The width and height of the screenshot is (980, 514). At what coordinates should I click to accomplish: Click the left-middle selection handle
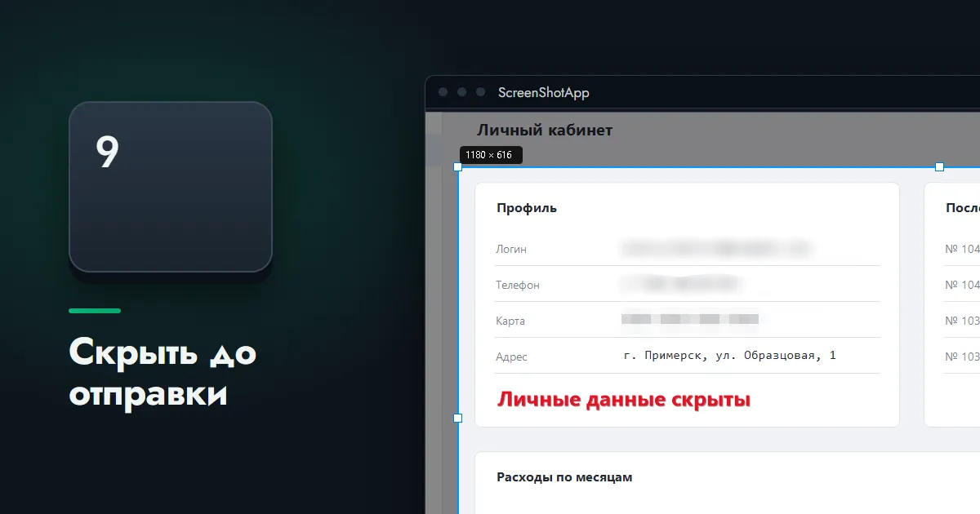pyautogui.click(x=457, y=418)
